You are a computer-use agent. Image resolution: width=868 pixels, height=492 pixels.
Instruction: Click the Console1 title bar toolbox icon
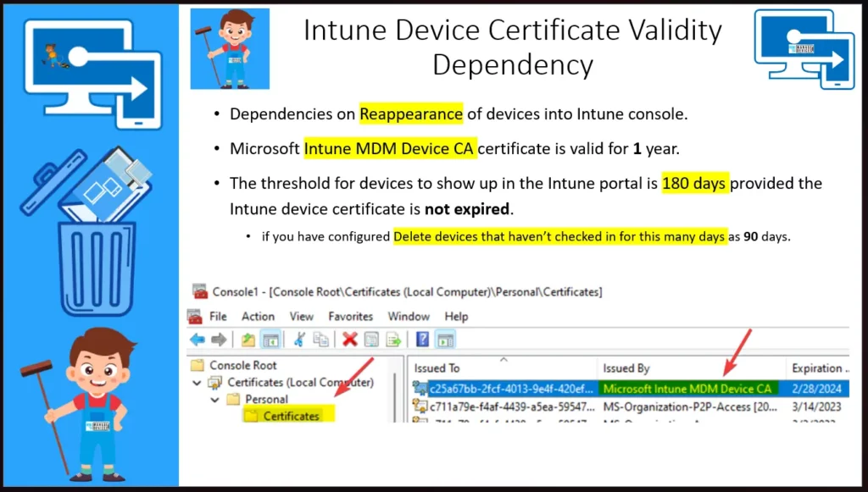pos(200,291)
